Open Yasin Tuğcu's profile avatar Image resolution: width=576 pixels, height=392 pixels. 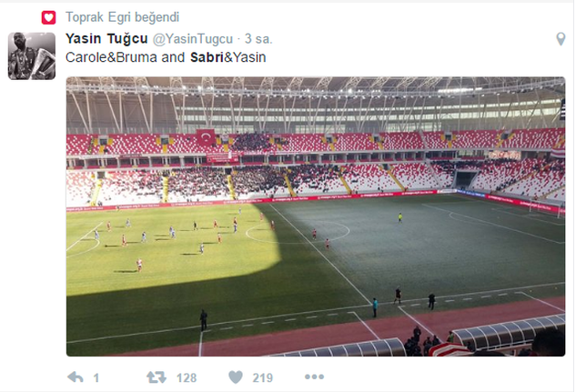pyautogui.click(x=32, y=55)
